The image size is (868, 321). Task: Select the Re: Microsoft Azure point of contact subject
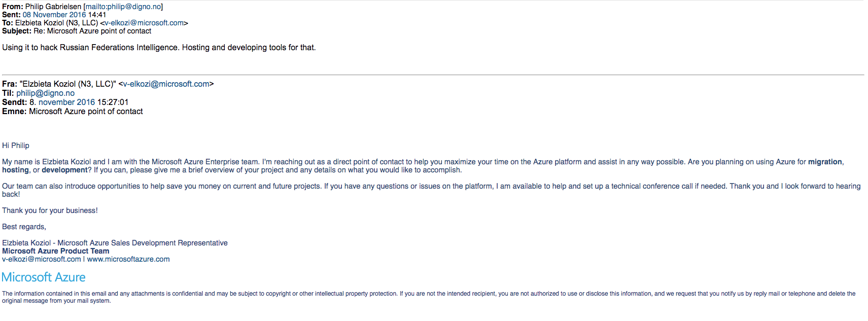coord(92,31)
